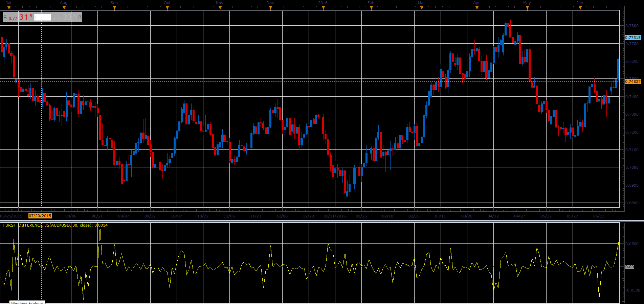644x304 pixels.
Task: Click the 0.00 indicator axis value tag
Action: (629, 267)
